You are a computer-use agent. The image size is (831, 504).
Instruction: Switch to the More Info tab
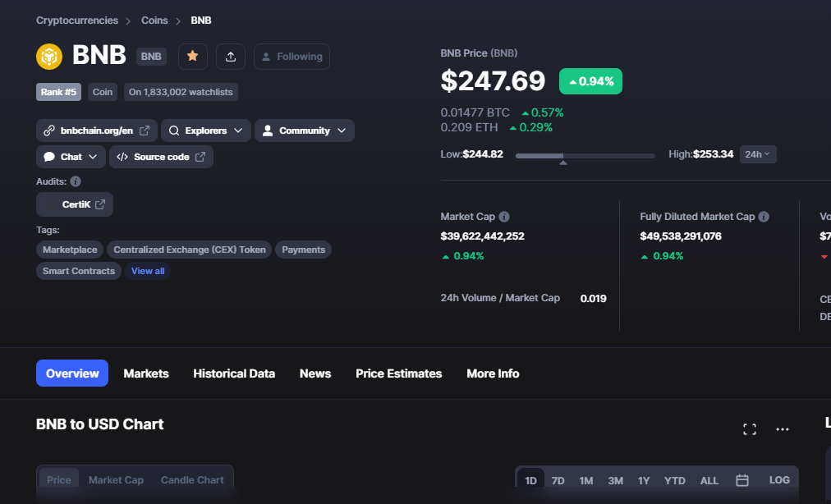point(493,373)
